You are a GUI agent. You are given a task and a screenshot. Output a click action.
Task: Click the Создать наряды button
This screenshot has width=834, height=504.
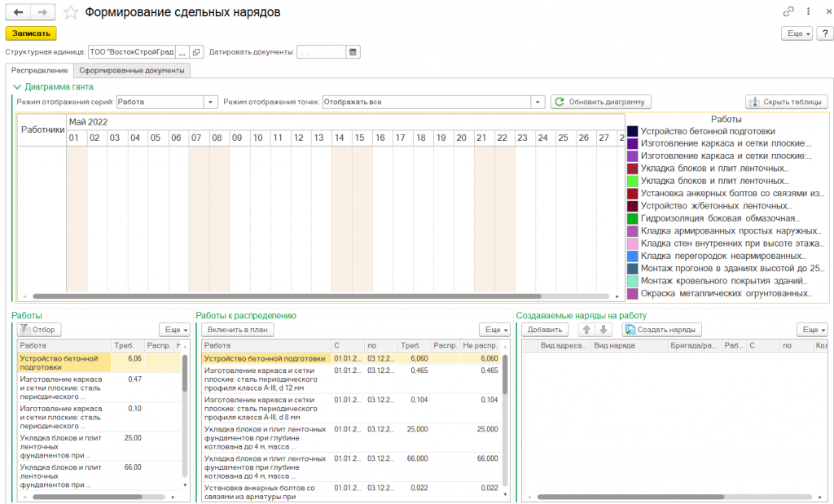point(661,330)
